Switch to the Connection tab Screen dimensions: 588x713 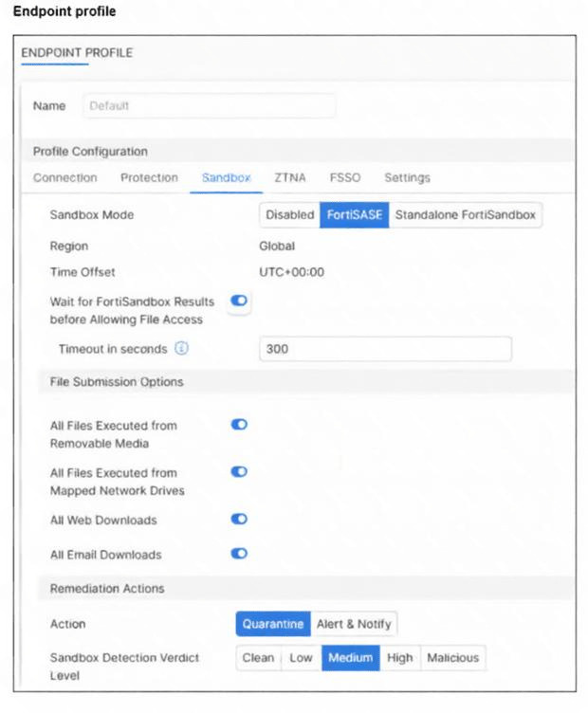click(x=64, y=178)
